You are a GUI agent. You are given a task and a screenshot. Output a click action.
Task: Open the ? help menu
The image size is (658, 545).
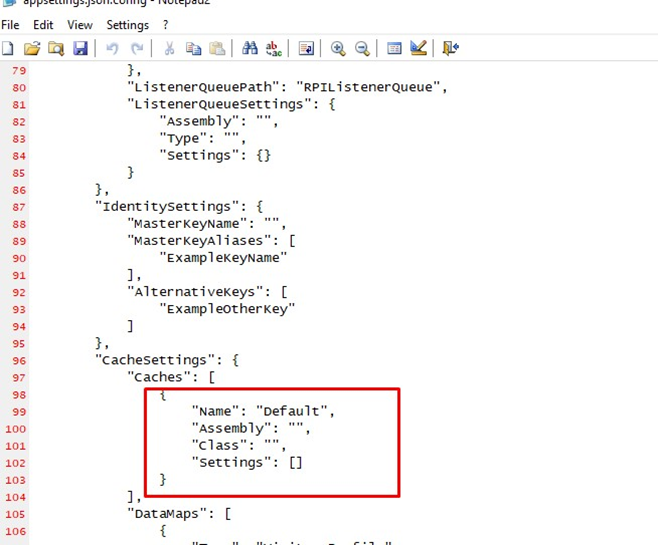pyautogui.click(x=166, y=24)
